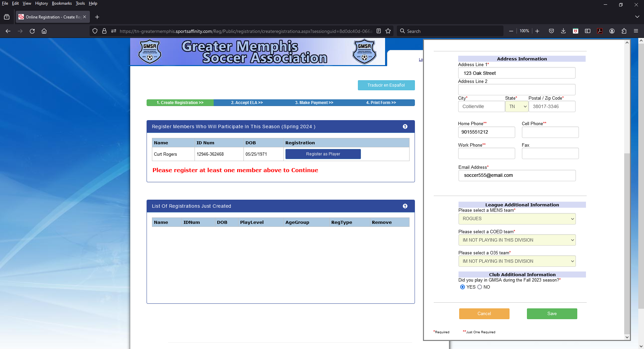
Task: Reload the current page
Action: pos(32,31)
